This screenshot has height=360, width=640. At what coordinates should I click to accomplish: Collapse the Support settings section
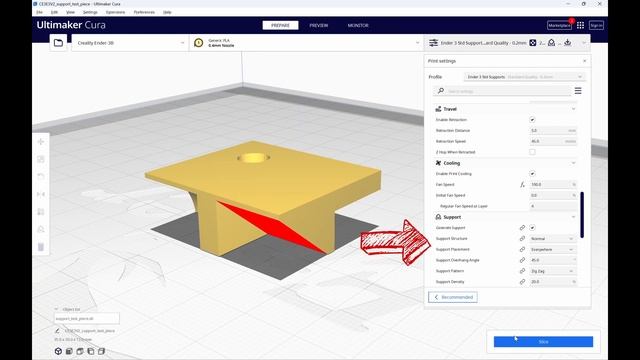point(573,217)
